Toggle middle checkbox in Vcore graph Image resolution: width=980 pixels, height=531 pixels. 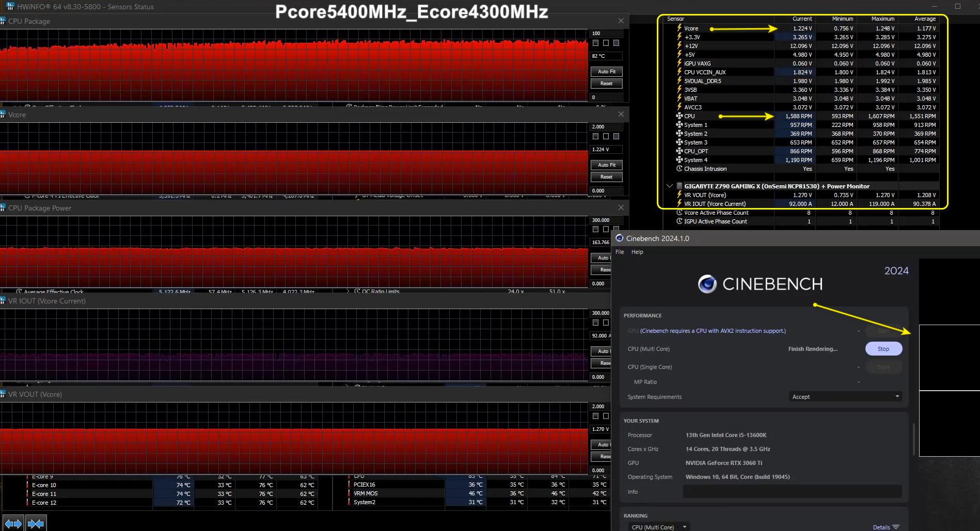[x=606, y=136]
